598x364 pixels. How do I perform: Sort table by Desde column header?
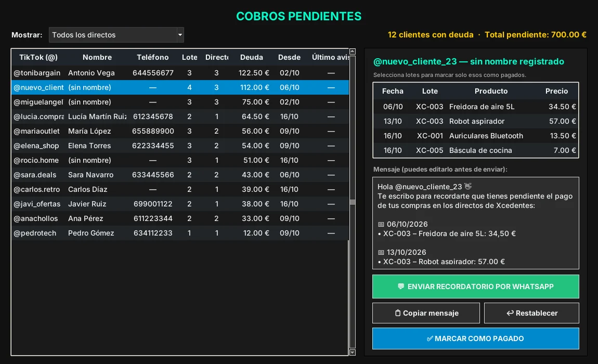[289, 57]
